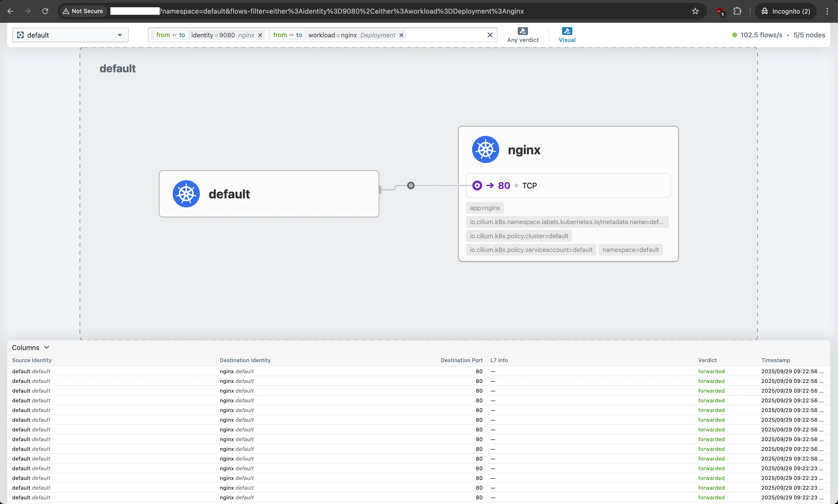
Task: Click inside the flows filter input field
Action: coord(445,35)
